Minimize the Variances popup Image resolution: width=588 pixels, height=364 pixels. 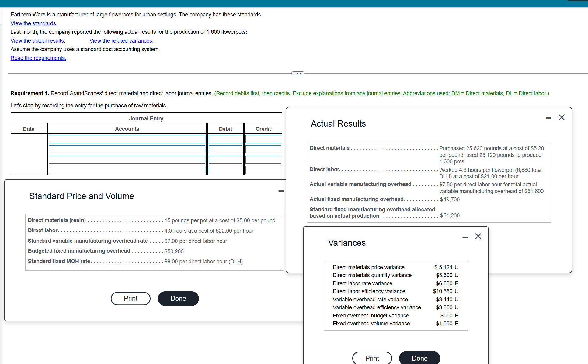point(465,237)
